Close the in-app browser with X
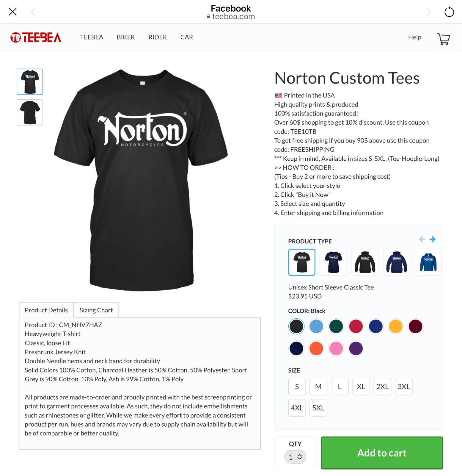This screenshot has width=462, height=476. (12, 12)
